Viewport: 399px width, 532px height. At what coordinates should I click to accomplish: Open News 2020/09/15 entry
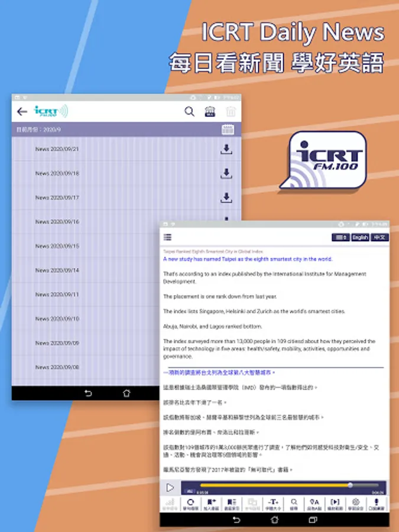click(x=57, y=246)
